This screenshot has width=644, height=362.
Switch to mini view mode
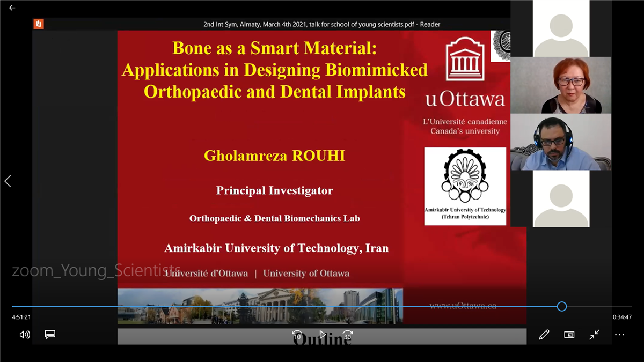569,335
